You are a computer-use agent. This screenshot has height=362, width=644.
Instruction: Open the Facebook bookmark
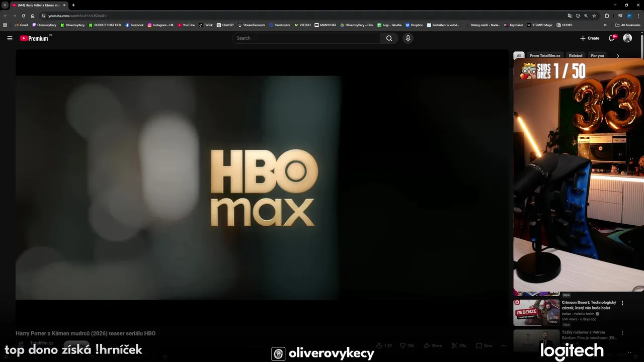(x=134, y=25)
